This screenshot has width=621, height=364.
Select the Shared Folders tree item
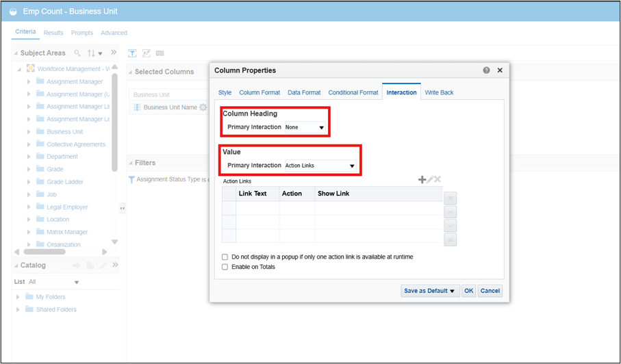[x=56, y=309]
